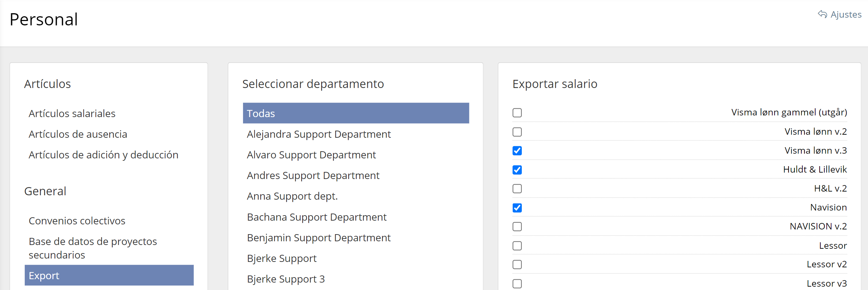Open Artículos de adición y deducción
The image size is (868, 290).
click(103, 155)
